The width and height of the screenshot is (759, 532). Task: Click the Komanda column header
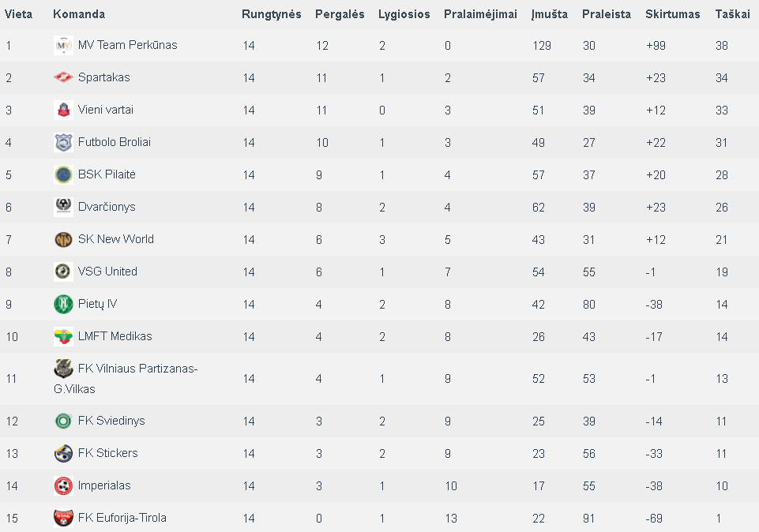[x=79, y=14]
